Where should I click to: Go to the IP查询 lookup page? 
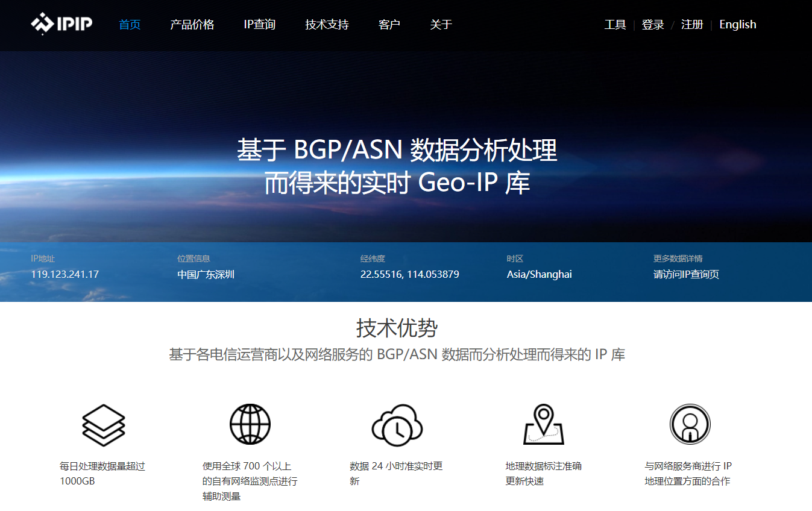click(259, 25)
